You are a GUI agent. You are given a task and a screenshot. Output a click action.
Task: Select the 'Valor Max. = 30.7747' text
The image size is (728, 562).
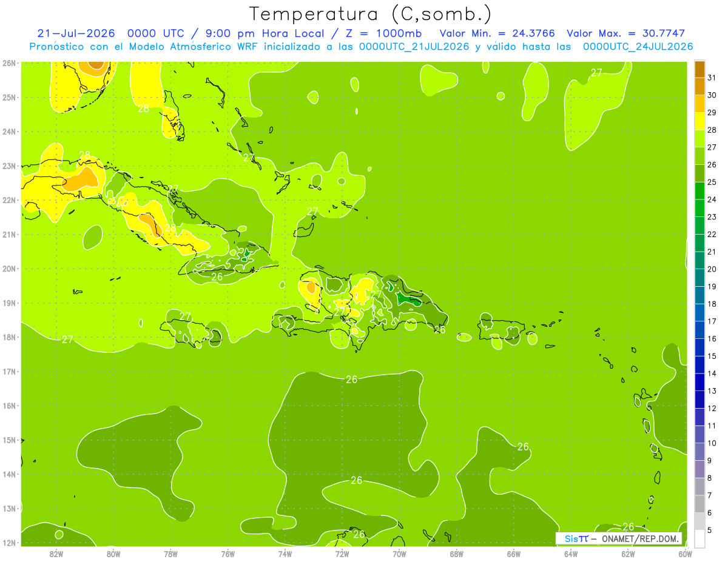625,33
